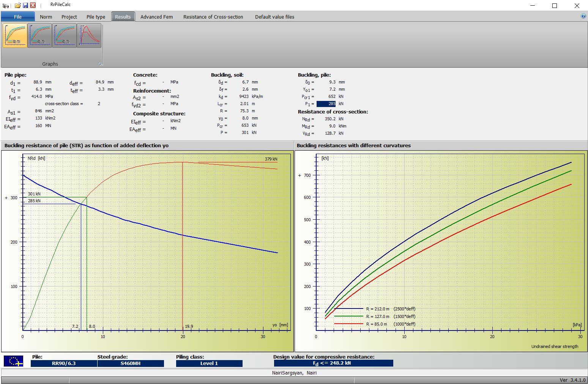Screen dimensions: 588x384
Task: Minimize the RrPileCalc window
Action: 533,5
